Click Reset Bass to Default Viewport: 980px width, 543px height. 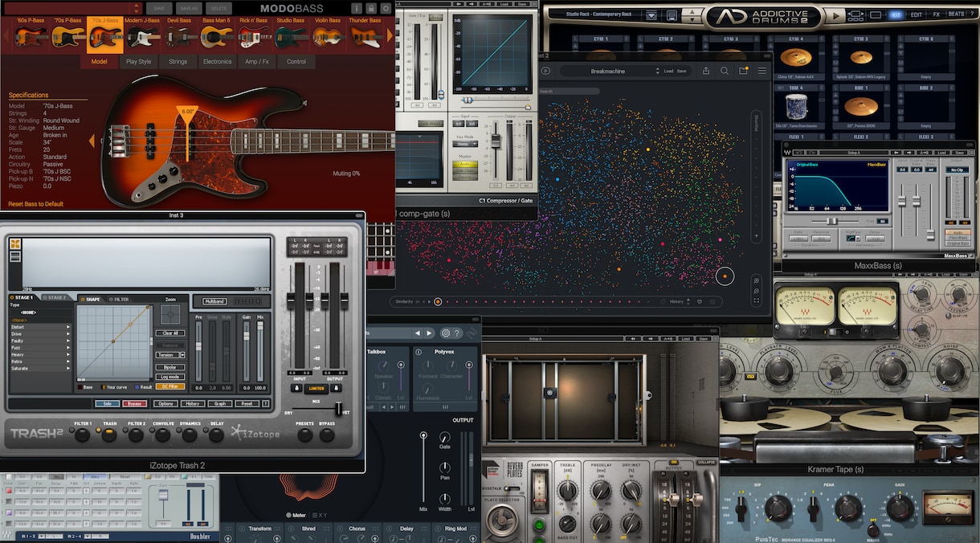36,204
